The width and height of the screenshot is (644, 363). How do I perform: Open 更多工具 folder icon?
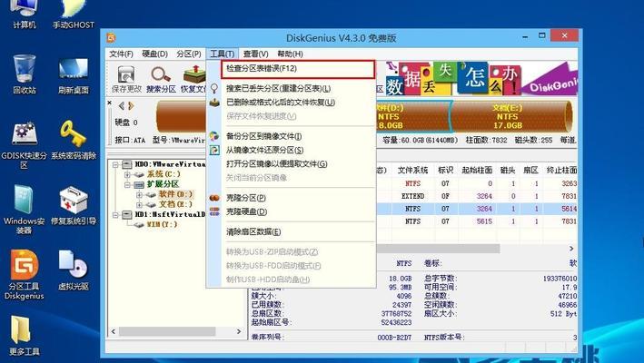pyautogui.click(x=25, y=335)
